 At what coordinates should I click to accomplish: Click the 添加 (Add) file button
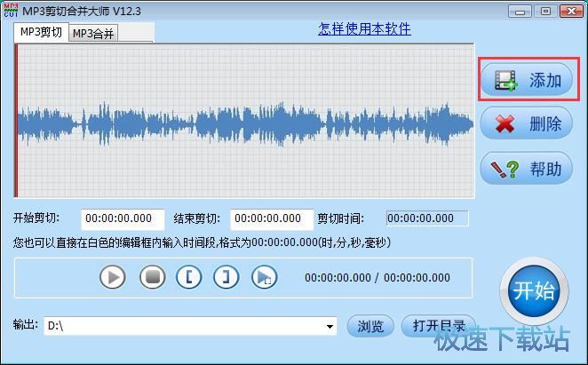coord(527,80)
